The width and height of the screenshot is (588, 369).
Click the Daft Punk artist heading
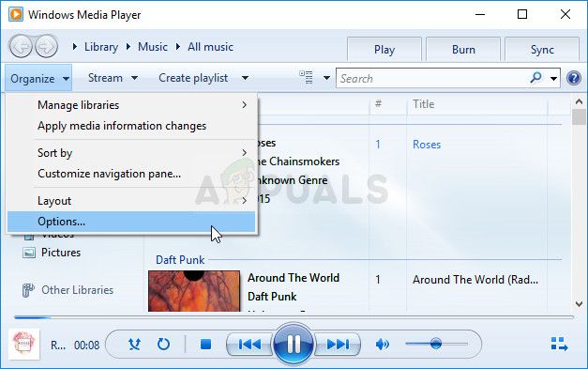pos(180,260)
